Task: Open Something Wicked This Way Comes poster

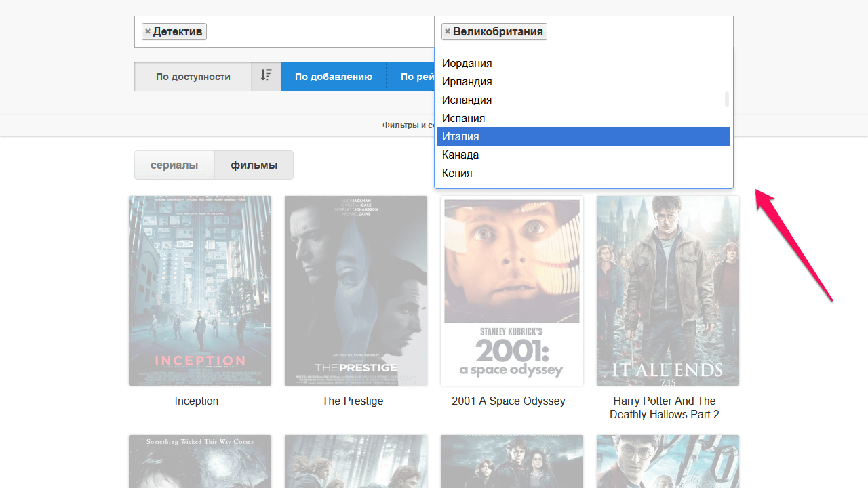Action: 200,462
